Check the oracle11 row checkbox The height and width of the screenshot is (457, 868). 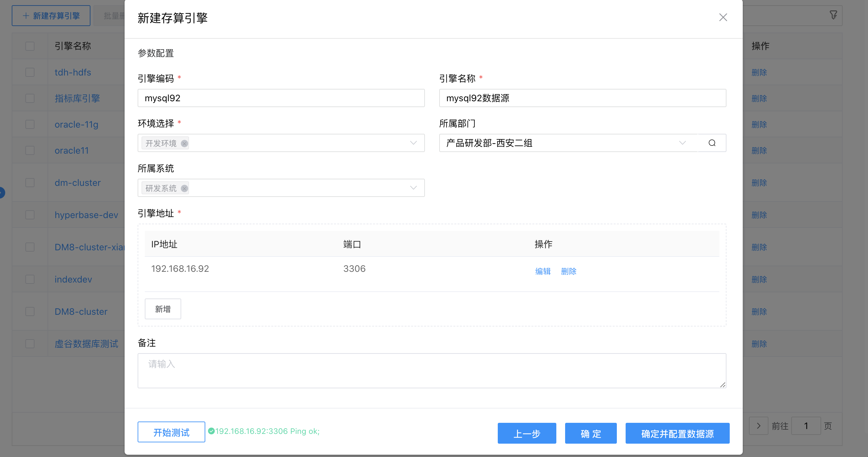(30, 150)
